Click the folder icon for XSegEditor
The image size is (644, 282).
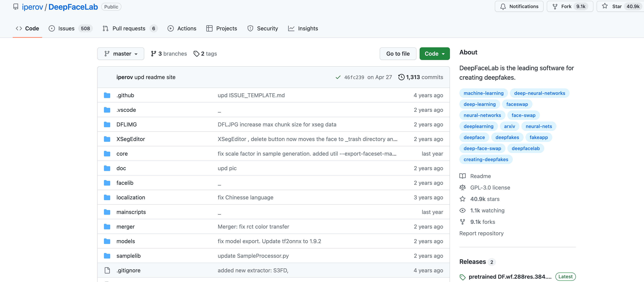pos(107,139)
